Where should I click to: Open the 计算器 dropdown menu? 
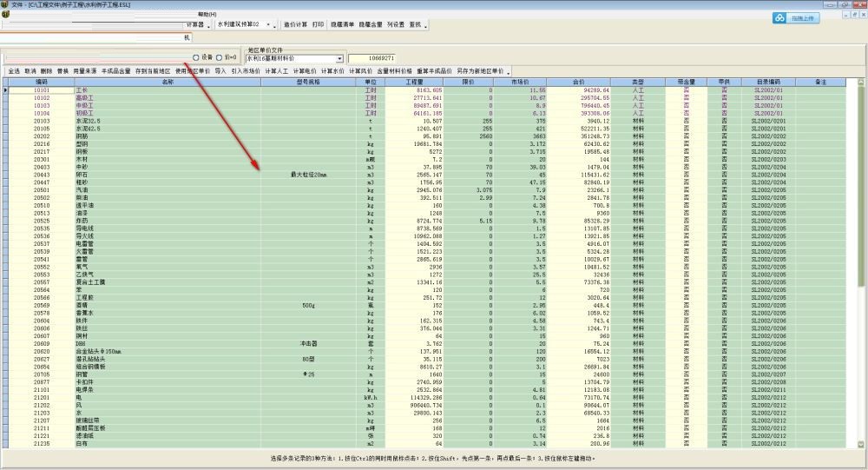tap(209, 25)
